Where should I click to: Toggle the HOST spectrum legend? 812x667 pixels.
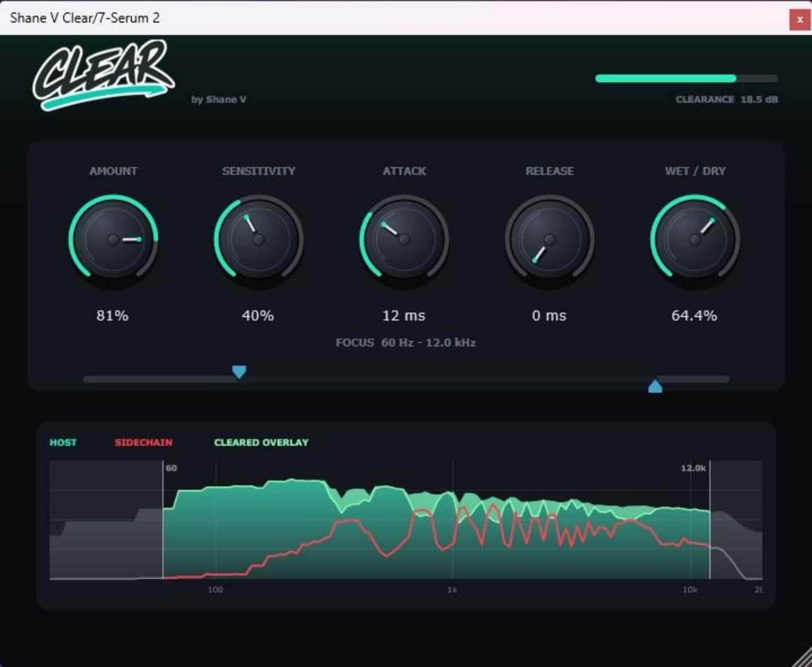click(63, 442)
